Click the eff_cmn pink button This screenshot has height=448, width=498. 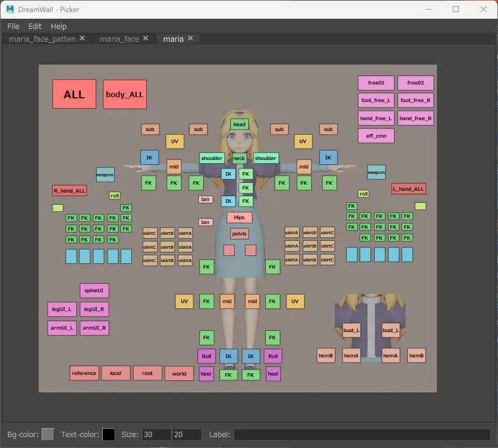click(x=376, y=136)
